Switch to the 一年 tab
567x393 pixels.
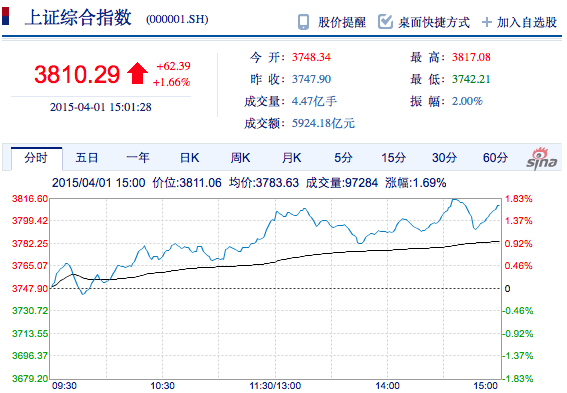138,158
